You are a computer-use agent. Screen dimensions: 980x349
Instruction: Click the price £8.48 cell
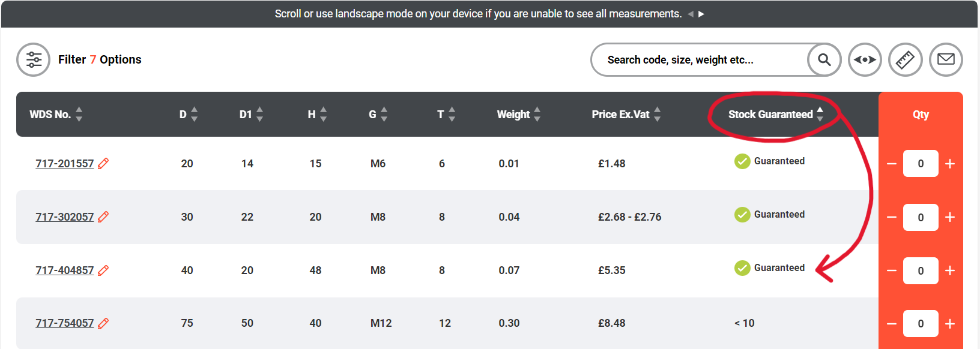tap(612, 323)
